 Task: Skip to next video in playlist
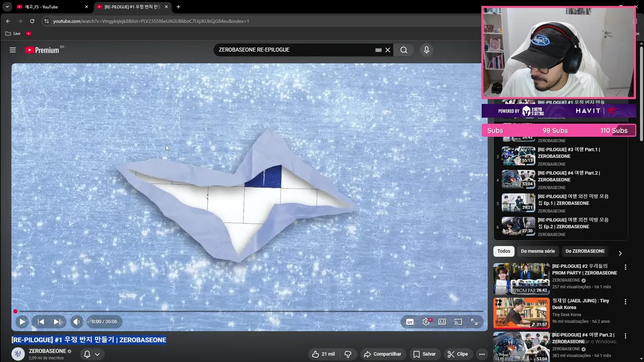[57, 322]
